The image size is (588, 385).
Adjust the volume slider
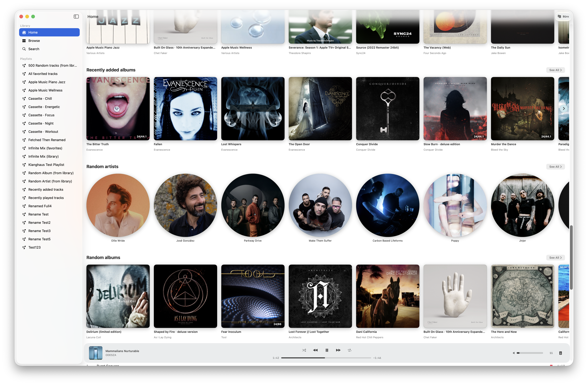pos(530,353)
